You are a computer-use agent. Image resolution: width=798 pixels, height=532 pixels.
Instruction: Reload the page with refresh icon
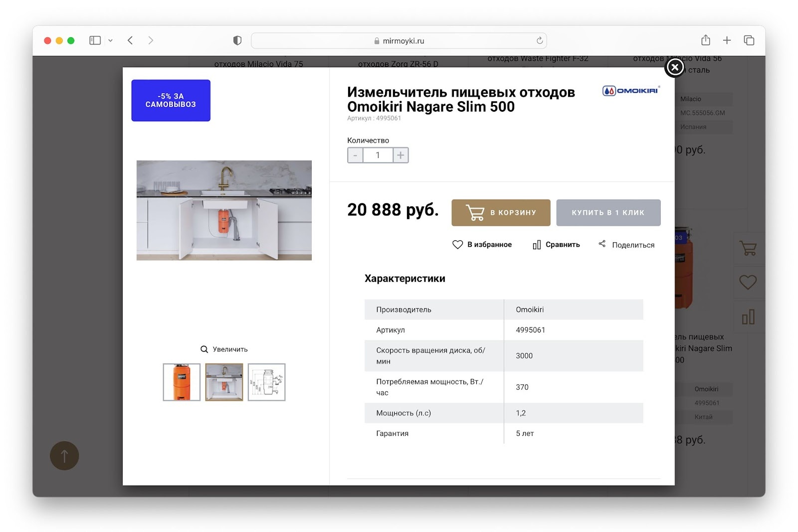click(x=539, y=40)
